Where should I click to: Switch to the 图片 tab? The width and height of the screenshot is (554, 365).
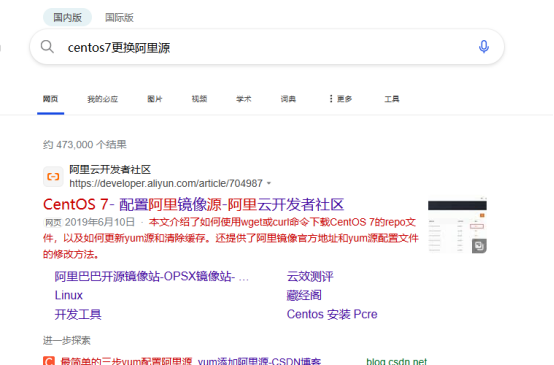(155, 99)
